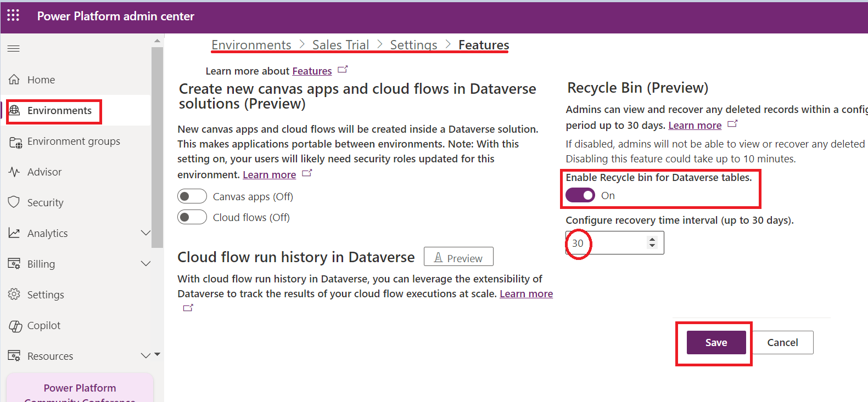Screen dimensions: 868x402
Task: Click the Analytics chart icon
Action: (x=14, y=233)
